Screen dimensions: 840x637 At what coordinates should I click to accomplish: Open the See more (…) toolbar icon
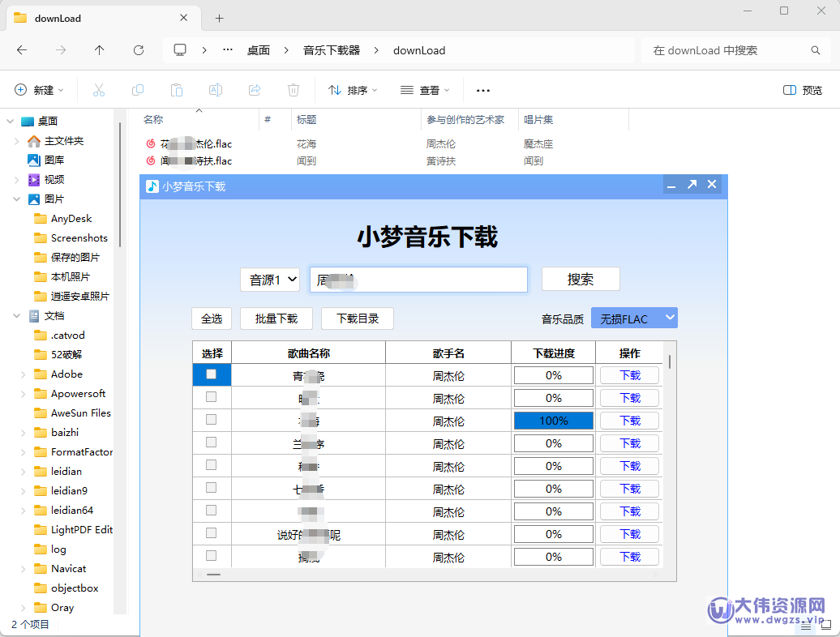click(483, 90)
